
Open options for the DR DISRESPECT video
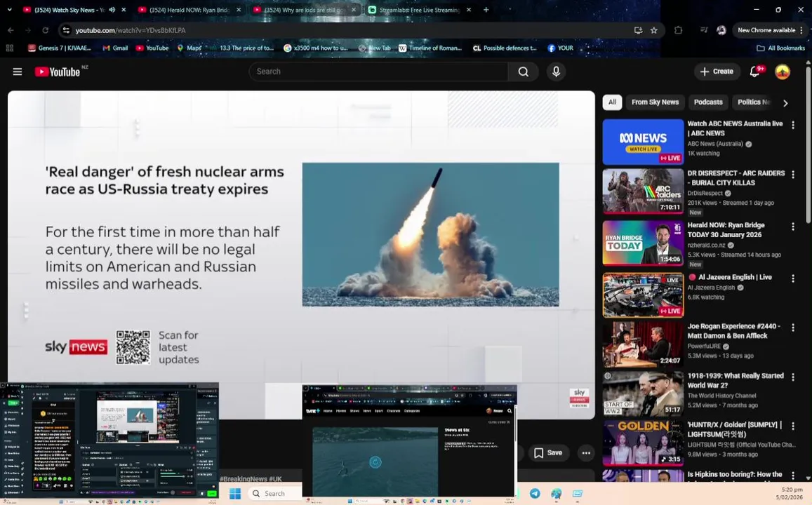(x=793, y=175)
